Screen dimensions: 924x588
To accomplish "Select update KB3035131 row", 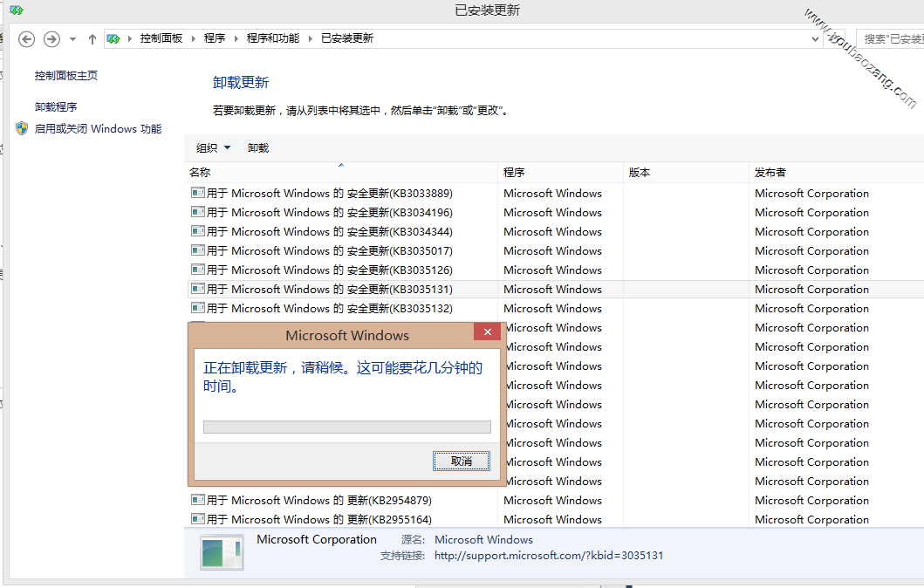I will coord(557,290).
